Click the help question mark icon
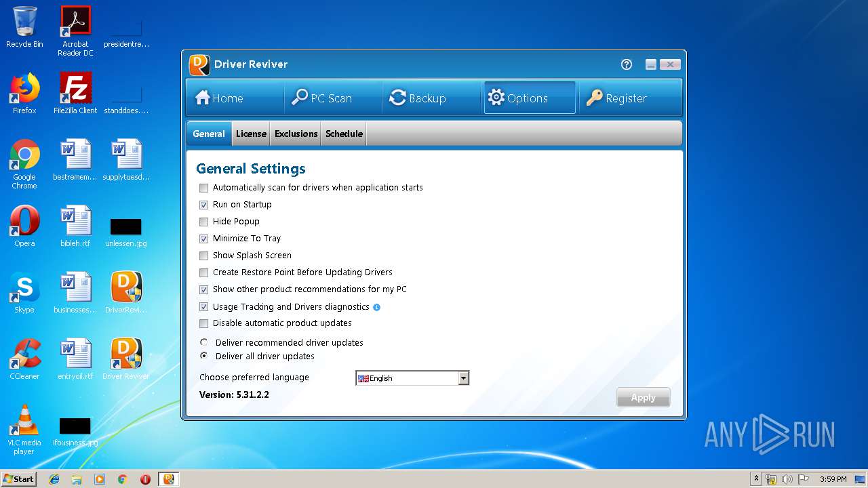Screen dimensions: 868x488 point(627,64)
